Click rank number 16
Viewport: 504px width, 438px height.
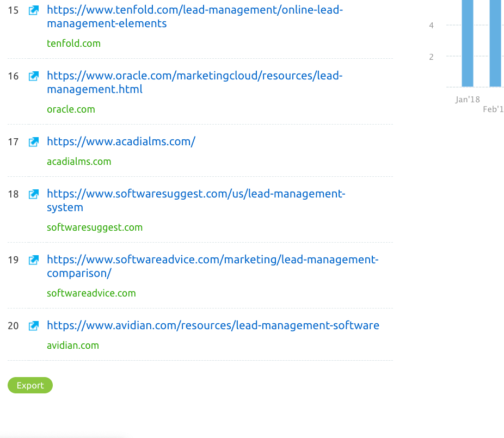tap(13, 76)
